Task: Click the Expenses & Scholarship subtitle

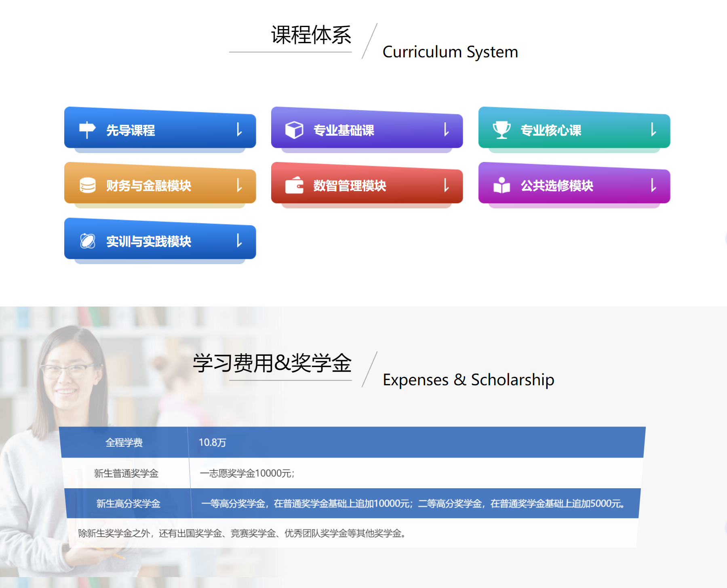Action: [x=468, y=380]
